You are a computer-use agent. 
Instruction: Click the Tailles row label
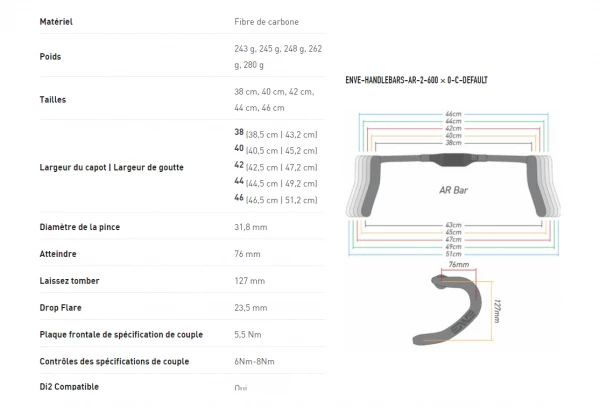(x=53, y=100)
